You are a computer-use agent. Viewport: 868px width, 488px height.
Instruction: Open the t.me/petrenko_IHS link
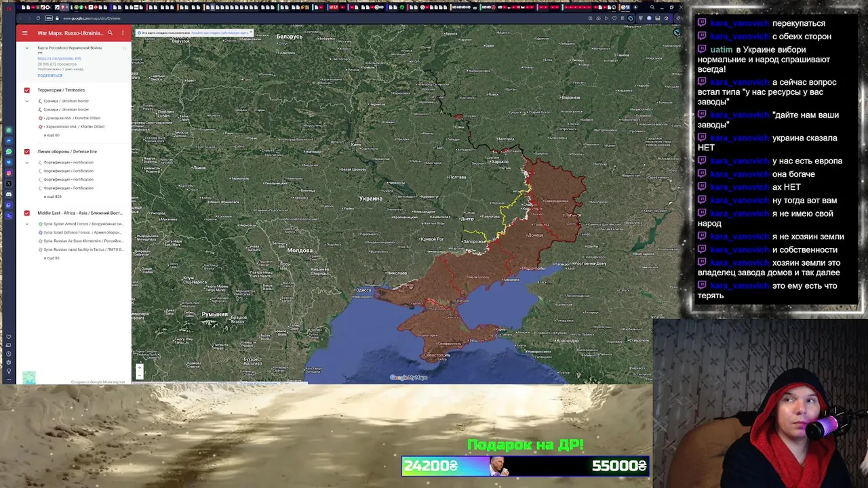(x=59, y=59)
